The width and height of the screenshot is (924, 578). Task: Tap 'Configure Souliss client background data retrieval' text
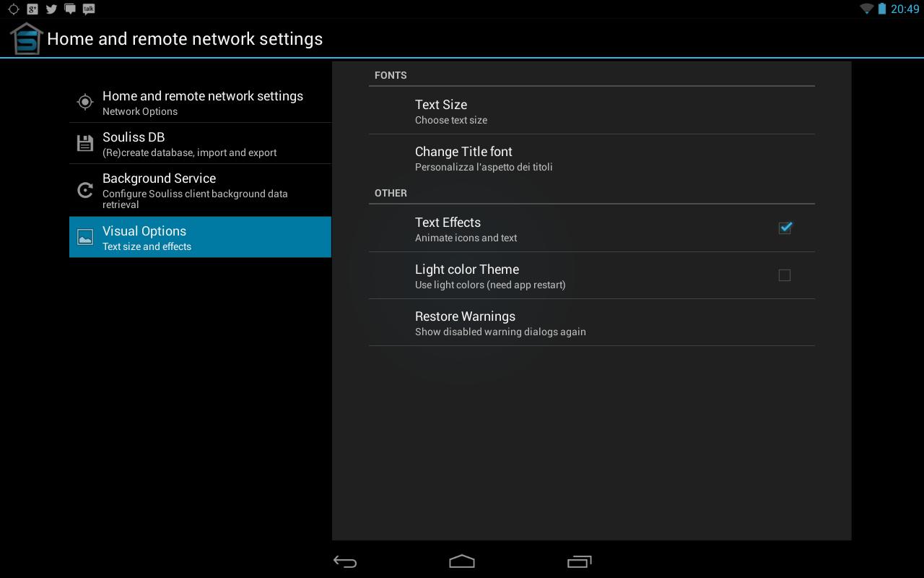coord(195,199)
